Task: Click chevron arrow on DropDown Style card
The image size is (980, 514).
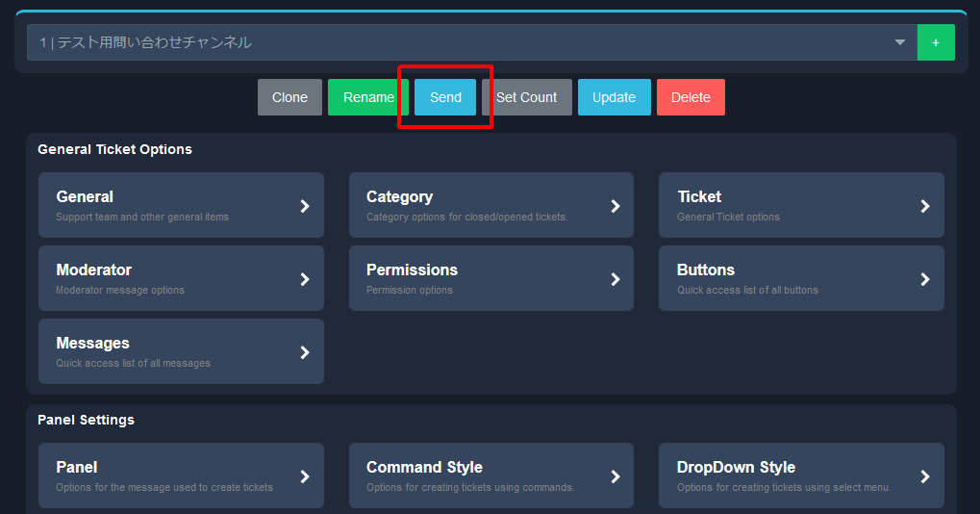Action: point(925,477)
